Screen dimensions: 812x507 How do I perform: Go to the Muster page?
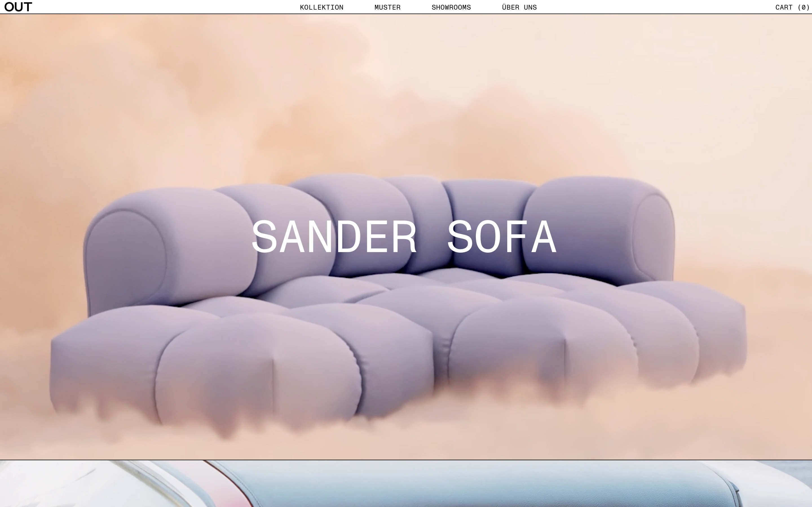click(387, 7)
